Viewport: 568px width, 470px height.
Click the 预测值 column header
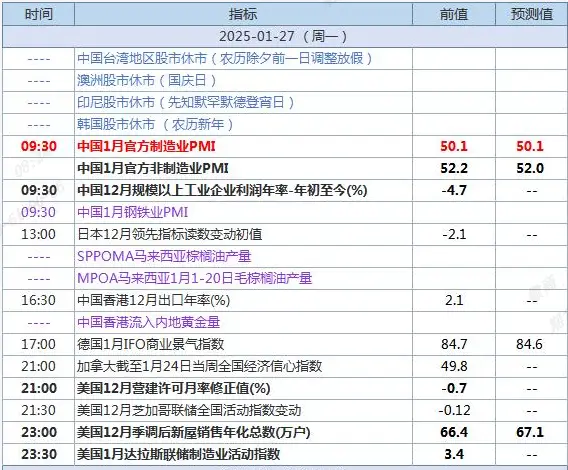531,14
